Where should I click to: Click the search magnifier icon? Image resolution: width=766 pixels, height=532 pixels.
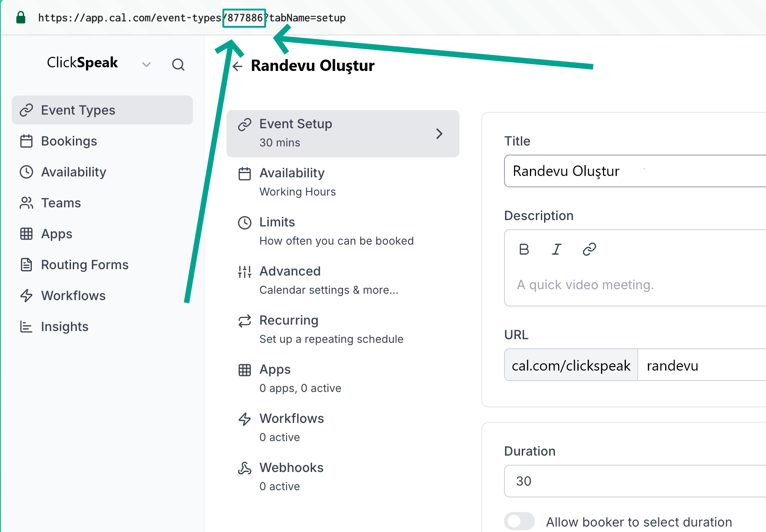178,65
